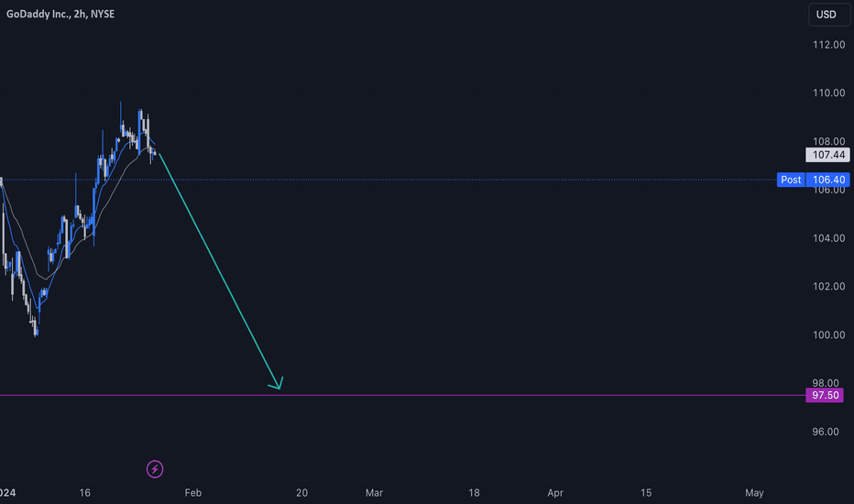The width and height of the screenshot is (854, 504).
Task: Open the USD currency selector
Action: click(x=829, y=14)
